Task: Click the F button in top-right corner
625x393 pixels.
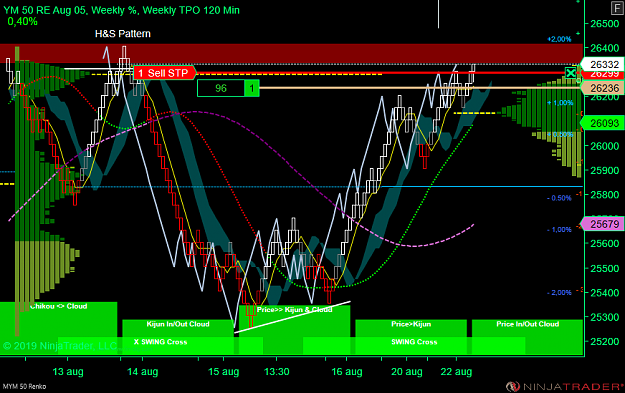Action: pyautogui.click(x=617, y=8)
